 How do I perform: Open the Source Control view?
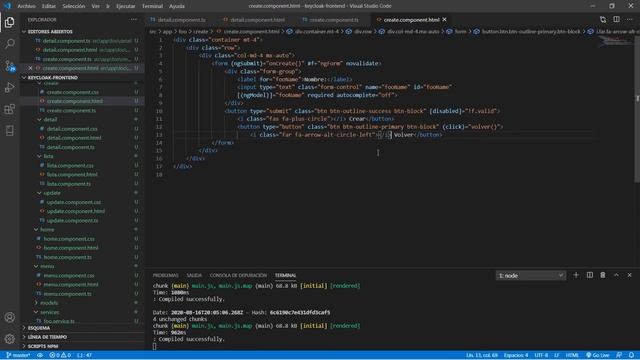click(x=9, y=66)
